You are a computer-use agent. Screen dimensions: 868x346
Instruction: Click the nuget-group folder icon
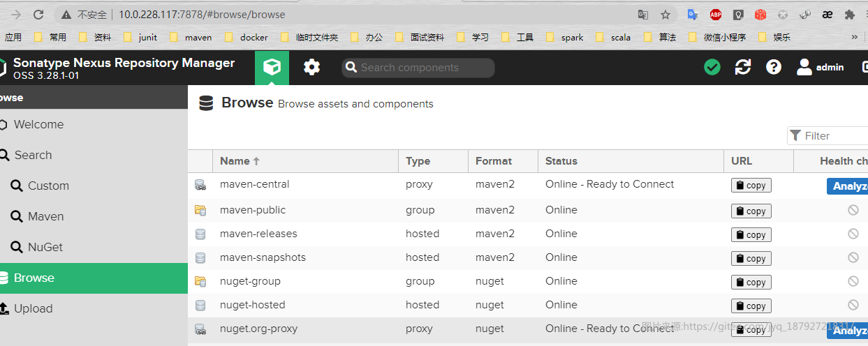click(x=200, y=282)
